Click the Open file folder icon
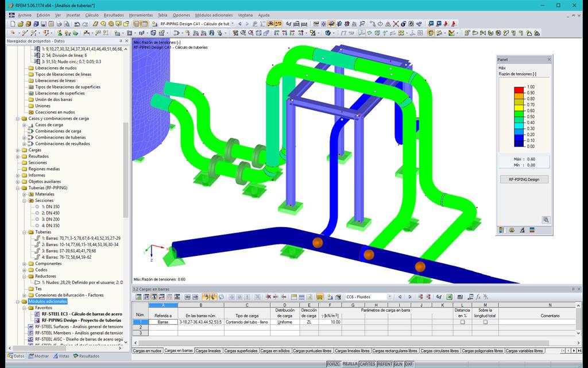Image resolution: width=588 pixels, height=368 pixels. click(21, 24)
